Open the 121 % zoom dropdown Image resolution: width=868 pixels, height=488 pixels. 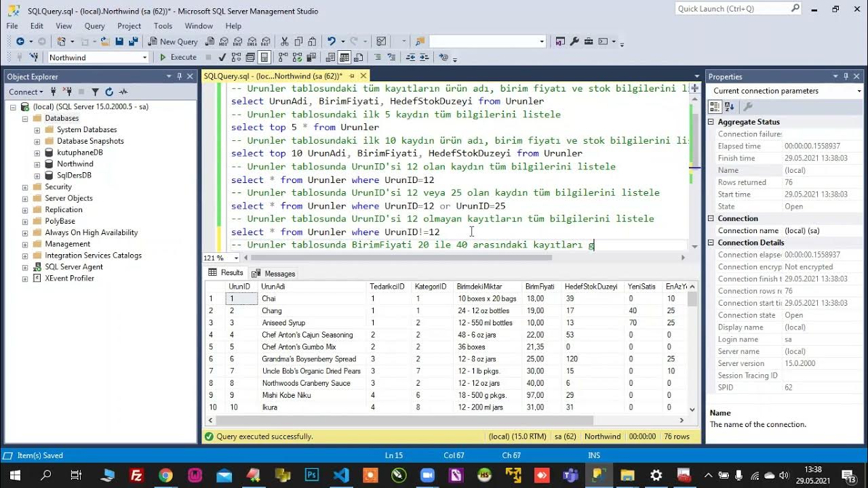coord(236,258)
